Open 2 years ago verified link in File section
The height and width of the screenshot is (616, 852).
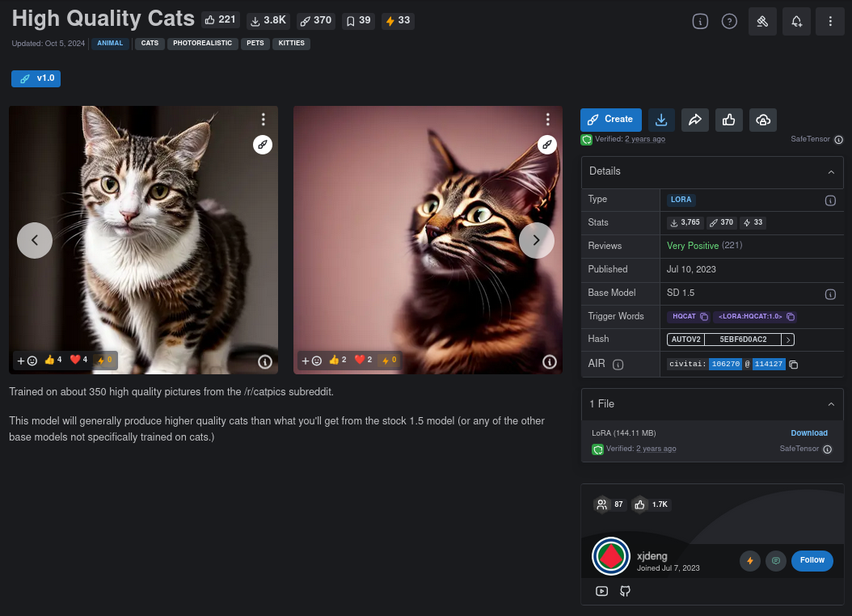click(656, 449)
